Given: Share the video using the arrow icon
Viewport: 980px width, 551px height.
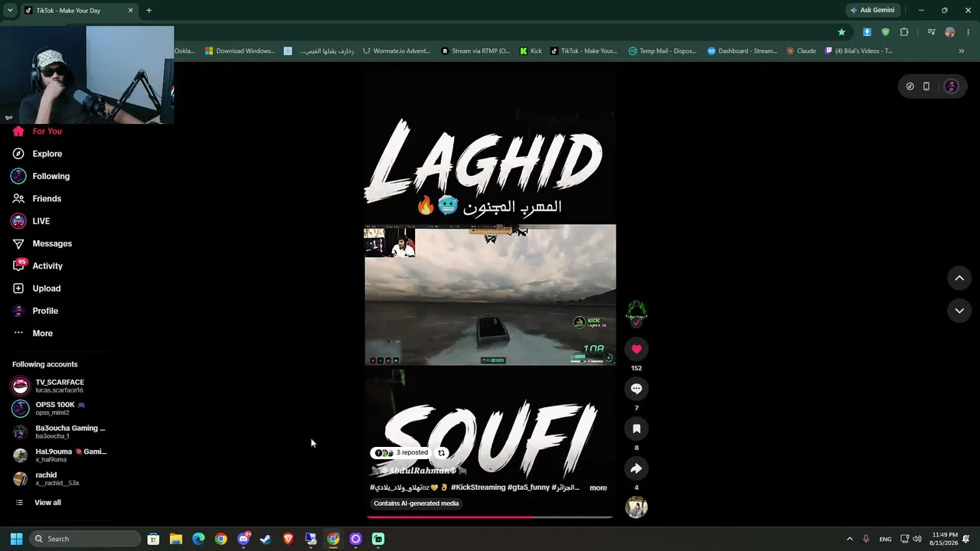Looking at the screenshot, I should [x=636, y=468].
